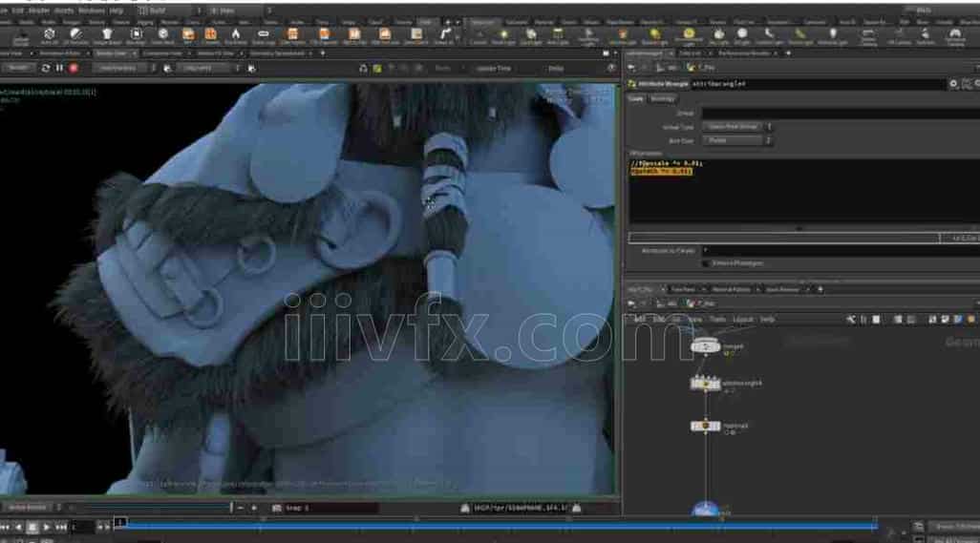Select the Gamepad Camera shelf tool

(955, 36)
